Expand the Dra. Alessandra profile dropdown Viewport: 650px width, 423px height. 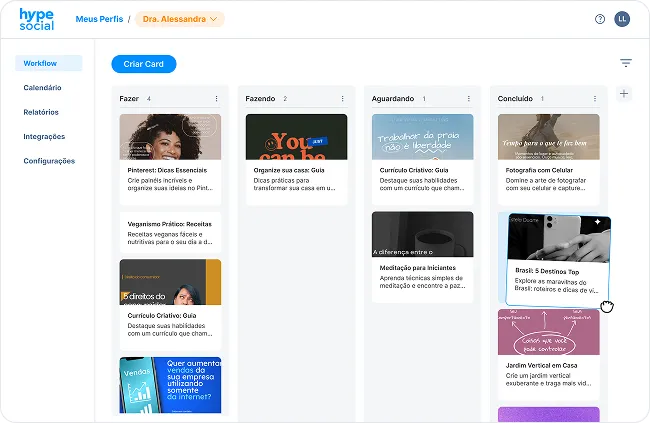[180, 19]
